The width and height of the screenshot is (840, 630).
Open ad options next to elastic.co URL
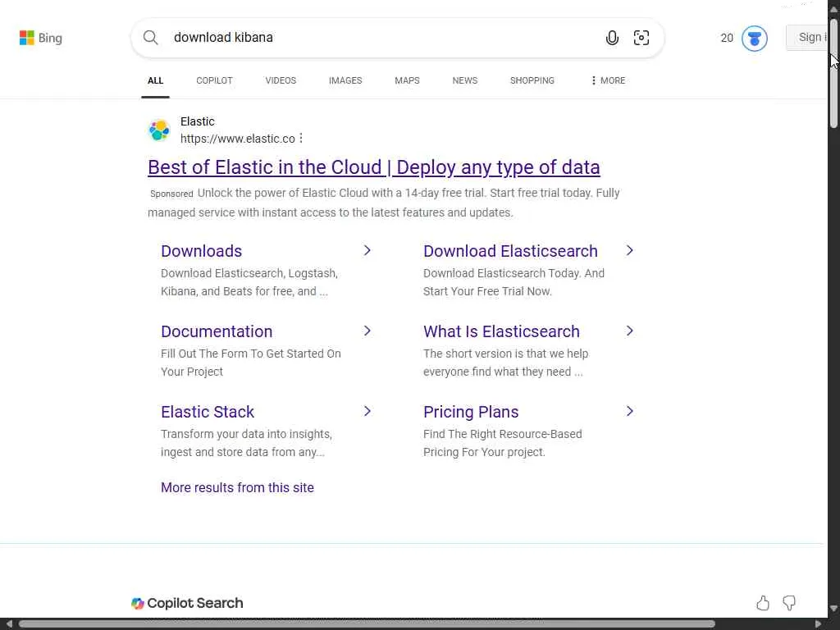[301, 139]
